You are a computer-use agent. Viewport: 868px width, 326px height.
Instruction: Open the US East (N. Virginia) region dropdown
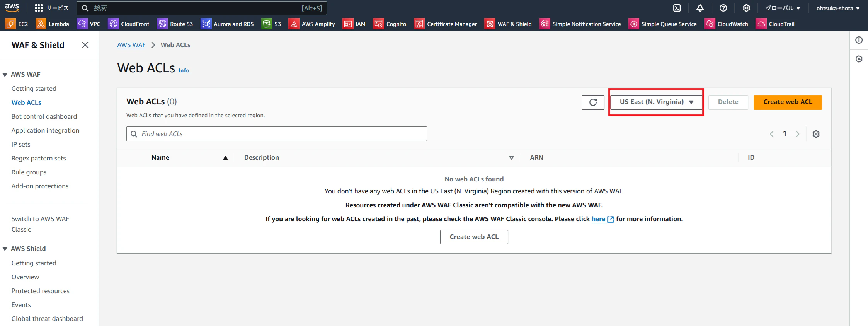click(656, 102)
